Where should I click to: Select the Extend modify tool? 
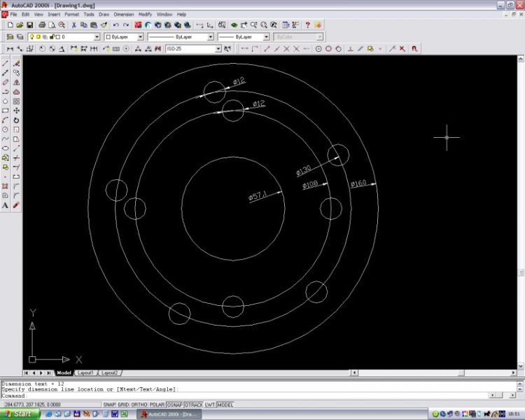point(16,167)
